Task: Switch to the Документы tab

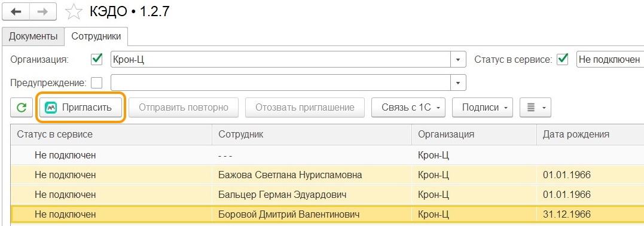Action: [33, 36]
